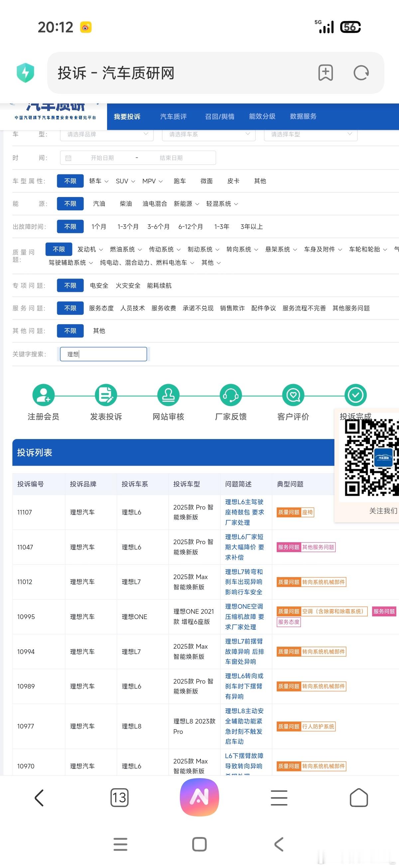399x868 pixels.
Task: Go back with browser back arrow
Action: click(39, 797)
